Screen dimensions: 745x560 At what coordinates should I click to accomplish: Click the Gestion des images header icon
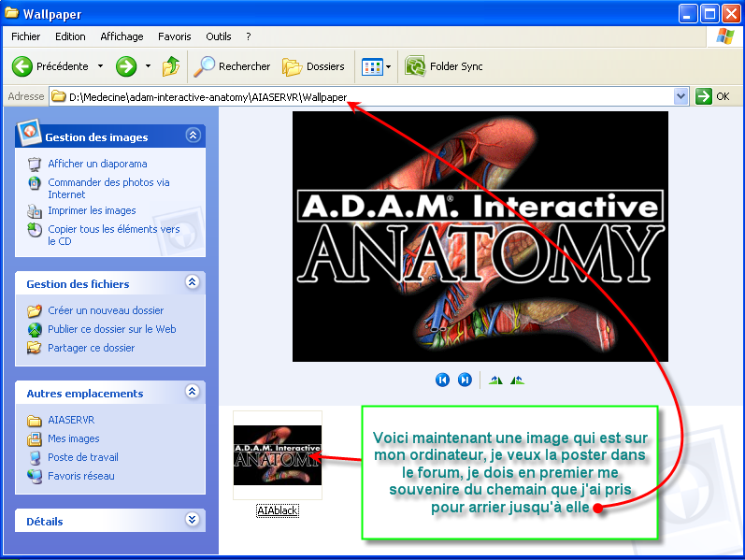[29, 133]
